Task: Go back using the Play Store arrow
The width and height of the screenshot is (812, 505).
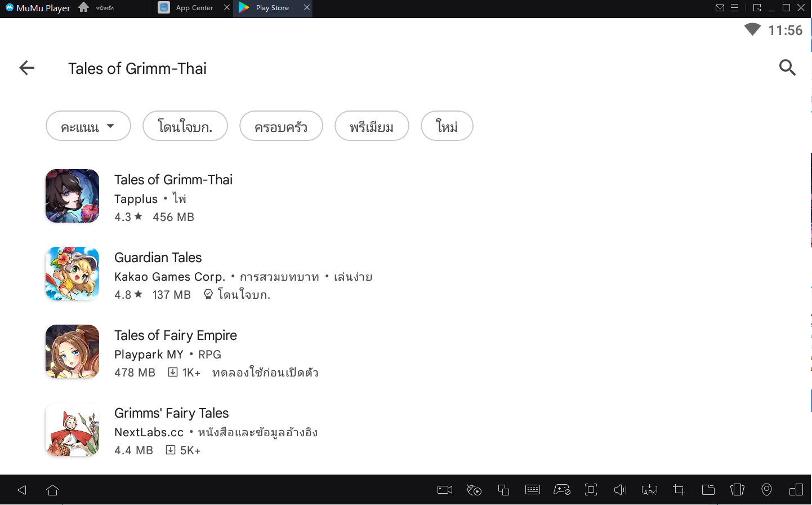Action: coord(26,68)
